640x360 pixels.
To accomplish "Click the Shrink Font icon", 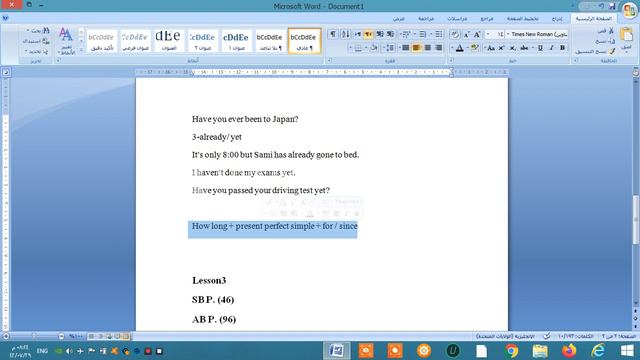I will tap(466, 34).
